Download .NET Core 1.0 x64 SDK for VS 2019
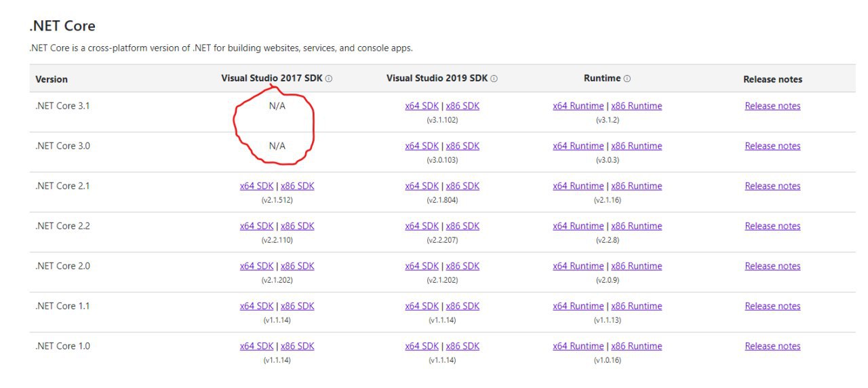The image size is (868, 388). tap(422, 346)
